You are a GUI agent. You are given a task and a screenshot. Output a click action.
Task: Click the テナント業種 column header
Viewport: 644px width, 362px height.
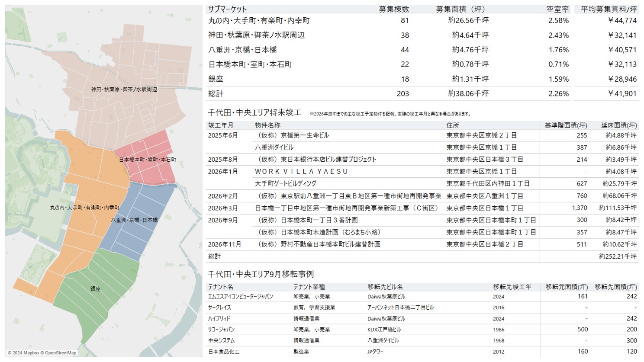pos(309,287)
